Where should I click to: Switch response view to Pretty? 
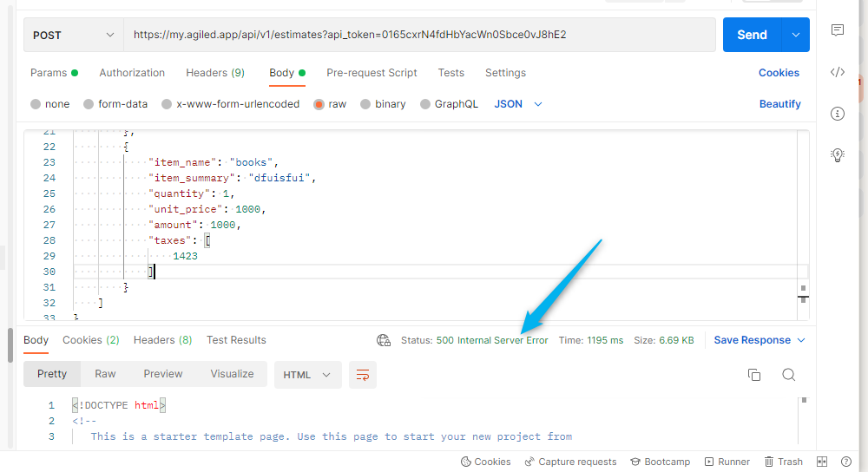tap(52, 374)
